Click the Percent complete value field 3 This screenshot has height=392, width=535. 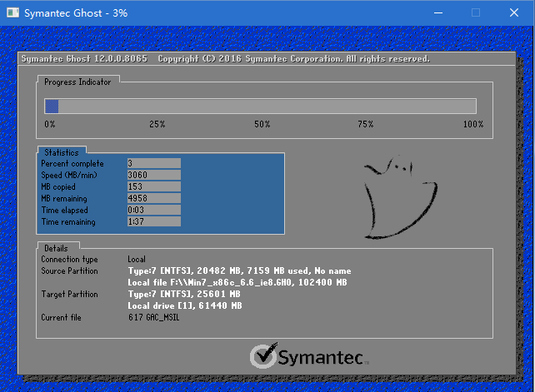pos(154,163)
